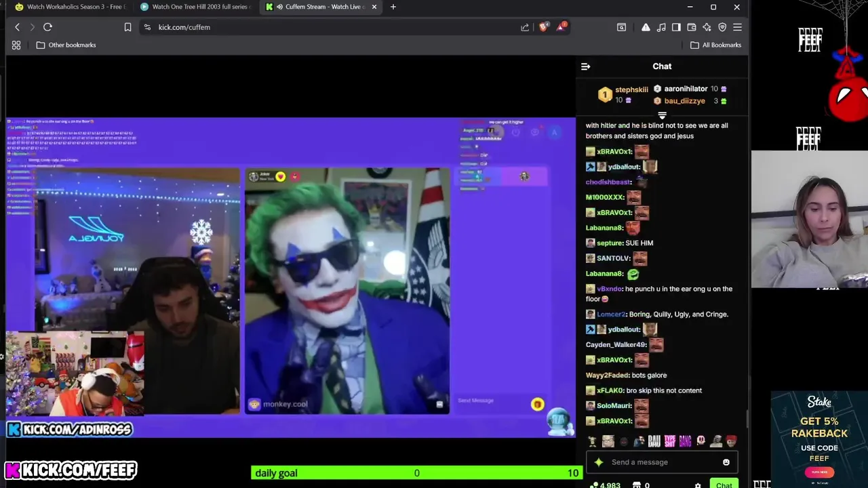
Task: Open Leo AI sparkle icon
Action: [707, 27]
